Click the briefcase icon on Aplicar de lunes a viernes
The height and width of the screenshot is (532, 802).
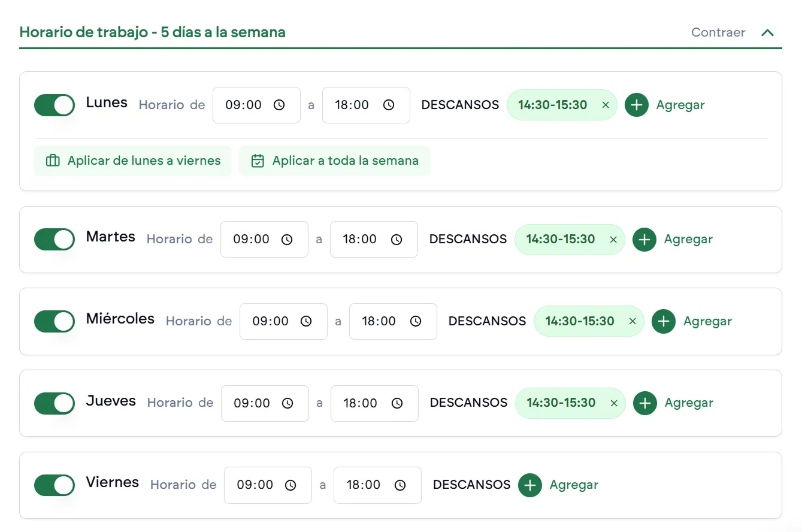(52, 161)
